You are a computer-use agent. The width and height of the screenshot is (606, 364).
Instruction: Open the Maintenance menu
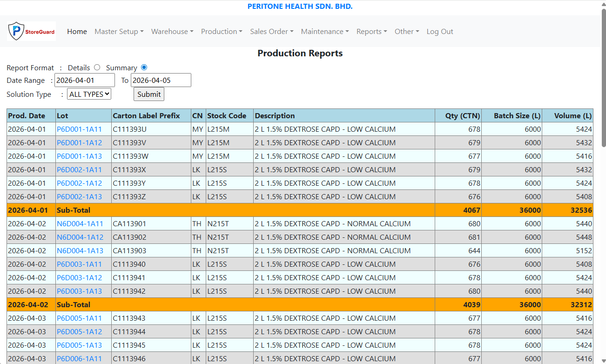325,32
